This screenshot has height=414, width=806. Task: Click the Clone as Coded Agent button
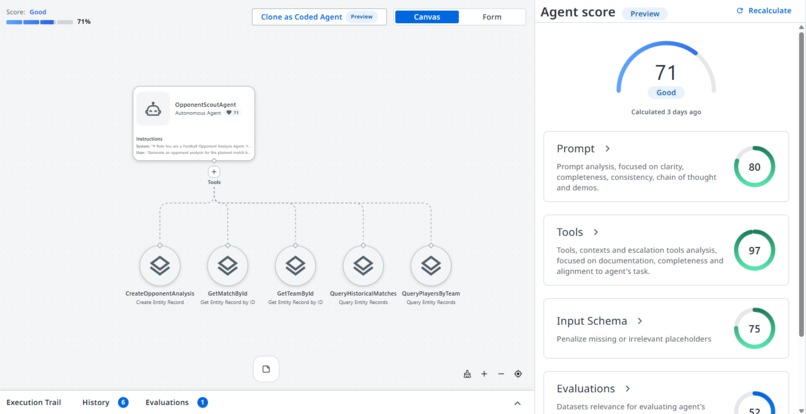(x=319, y=17)
